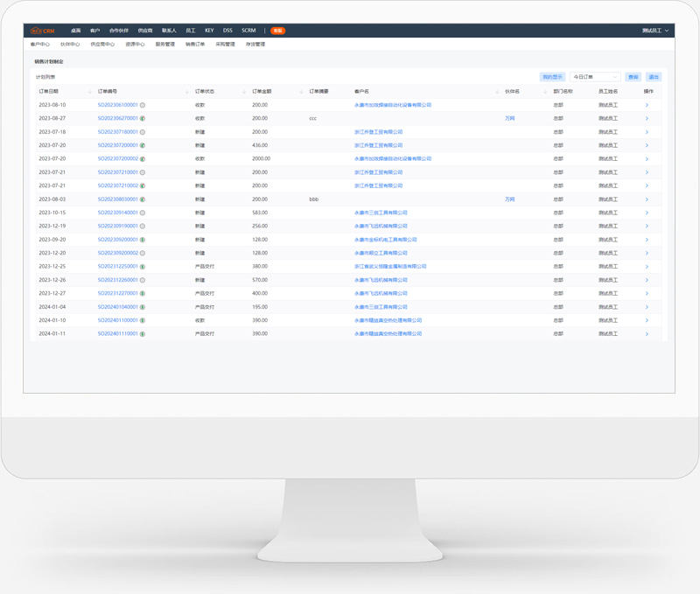Screen dimensions: 700x594
Task: Open row actions arrow for 2023-08-10 order
Action: point(647,105)
